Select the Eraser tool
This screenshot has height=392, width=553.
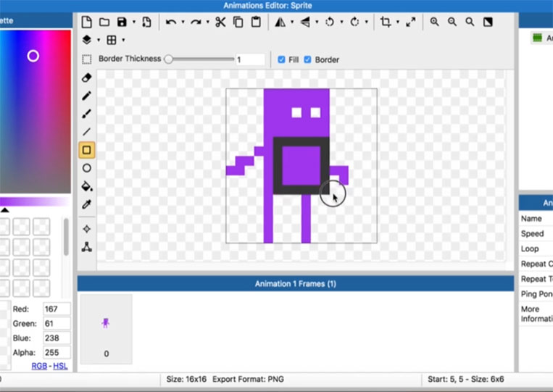(87, 78)
